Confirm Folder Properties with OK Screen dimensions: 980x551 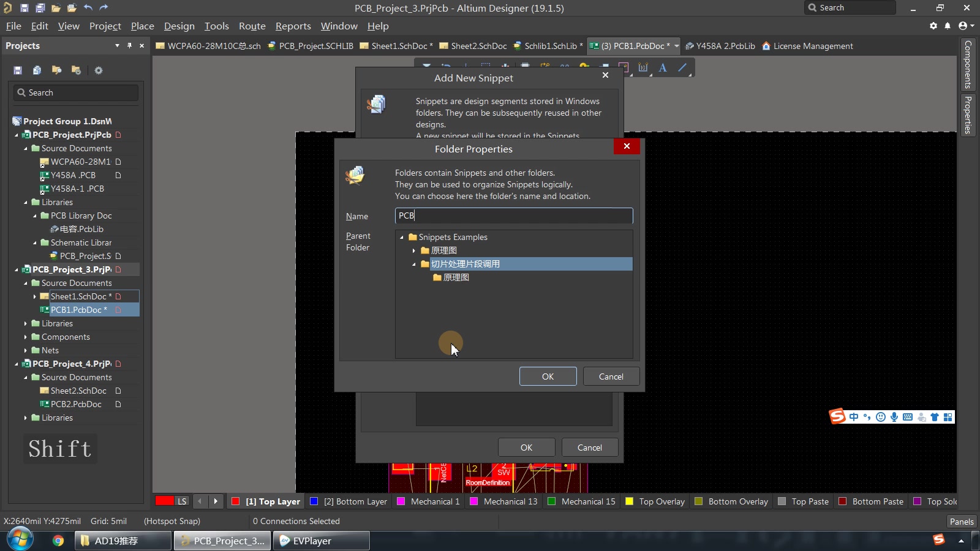coord(548,377)
